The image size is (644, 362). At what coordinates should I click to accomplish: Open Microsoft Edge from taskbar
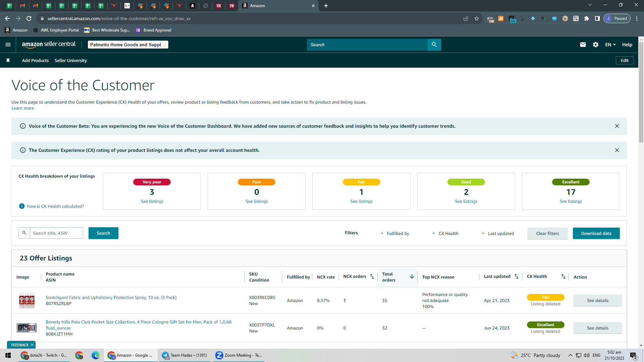pyautogui.click(x=96, y=355)
